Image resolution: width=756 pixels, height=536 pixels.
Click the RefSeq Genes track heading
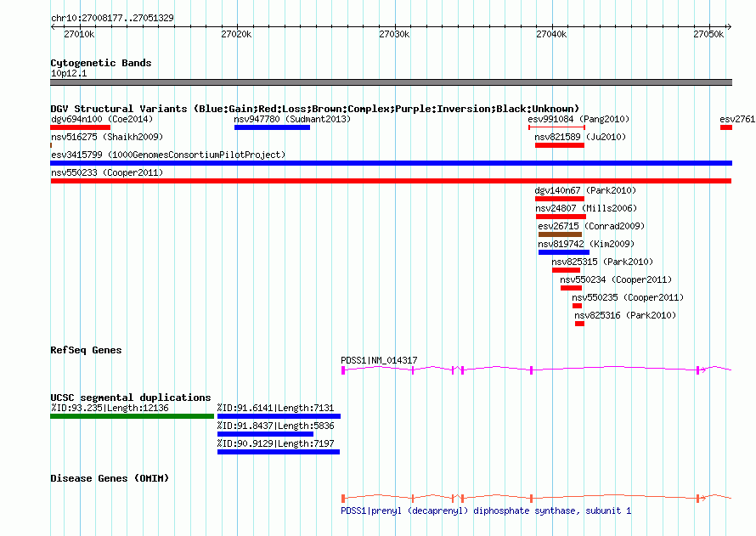86,350
